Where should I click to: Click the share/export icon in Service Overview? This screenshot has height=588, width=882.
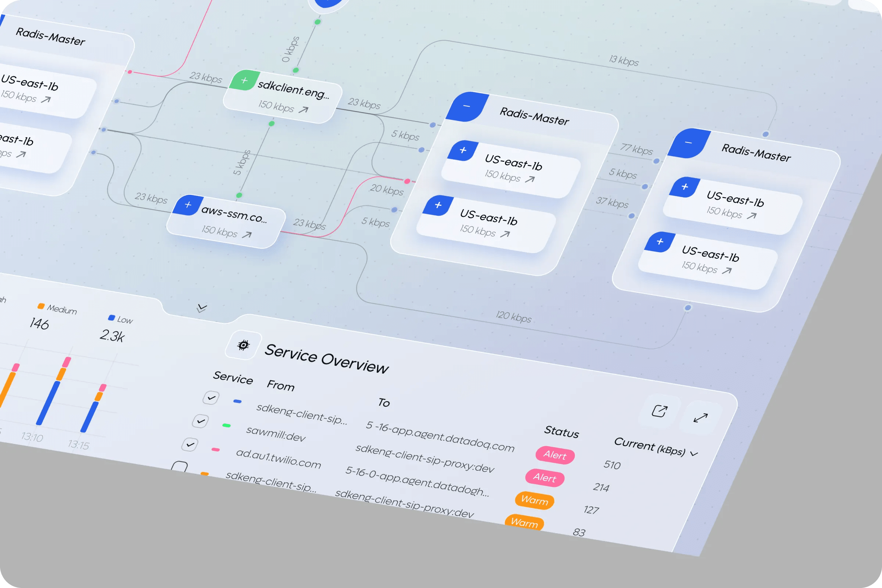[x=659, y=410]
